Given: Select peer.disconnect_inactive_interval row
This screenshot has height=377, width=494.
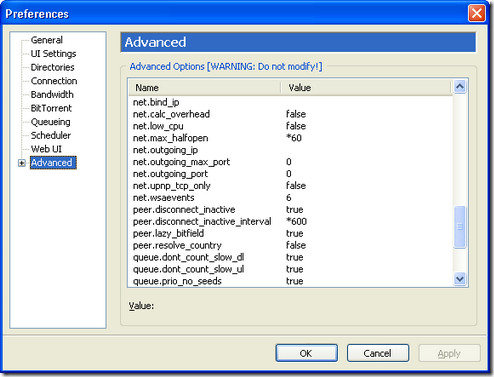Looking at the screenshot, I should (290, 222).
